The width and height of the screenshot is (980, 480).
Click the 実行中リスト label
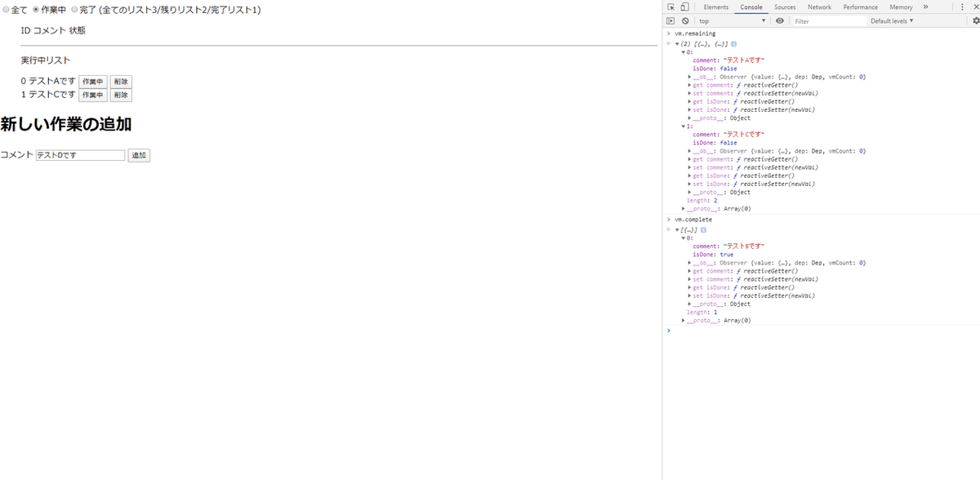[x=46, y=60]
